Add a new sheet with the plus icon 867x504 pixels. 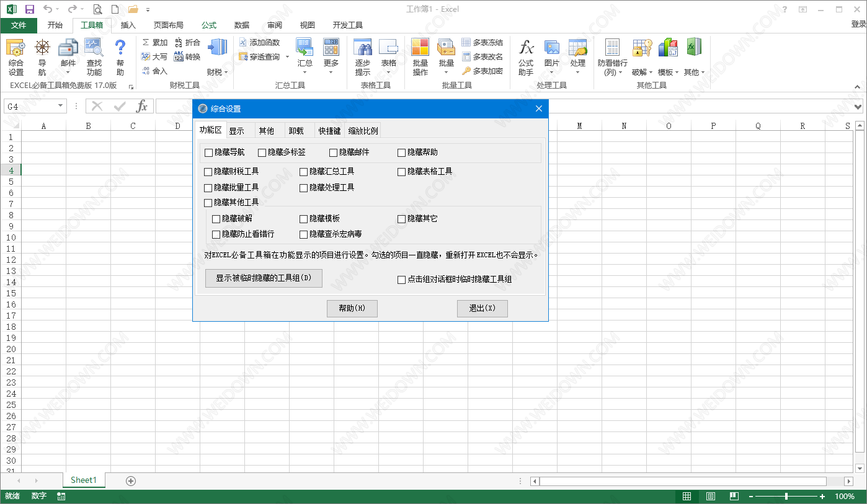tap(131, 480)
